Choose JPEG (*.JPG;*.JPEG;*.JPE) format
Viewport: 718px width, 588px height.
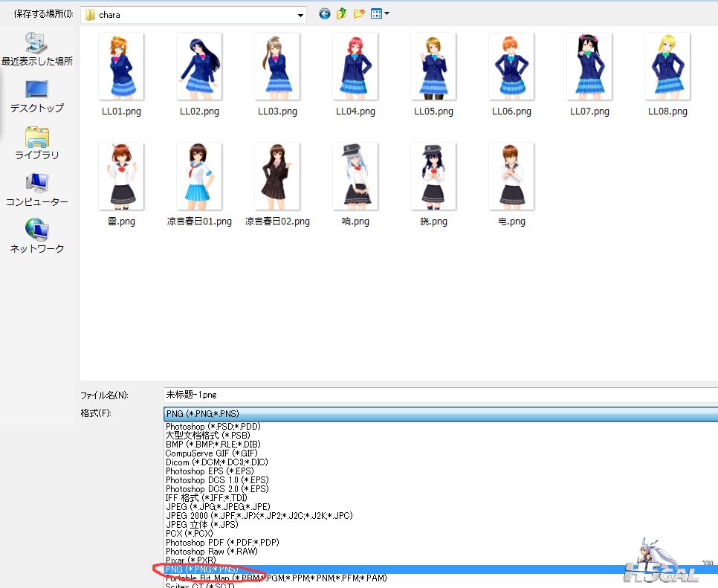[218, 507]
